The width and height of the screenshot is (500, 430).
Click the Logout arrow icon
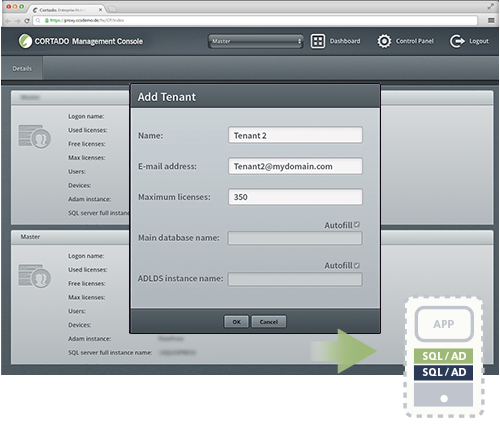(457, 41)
